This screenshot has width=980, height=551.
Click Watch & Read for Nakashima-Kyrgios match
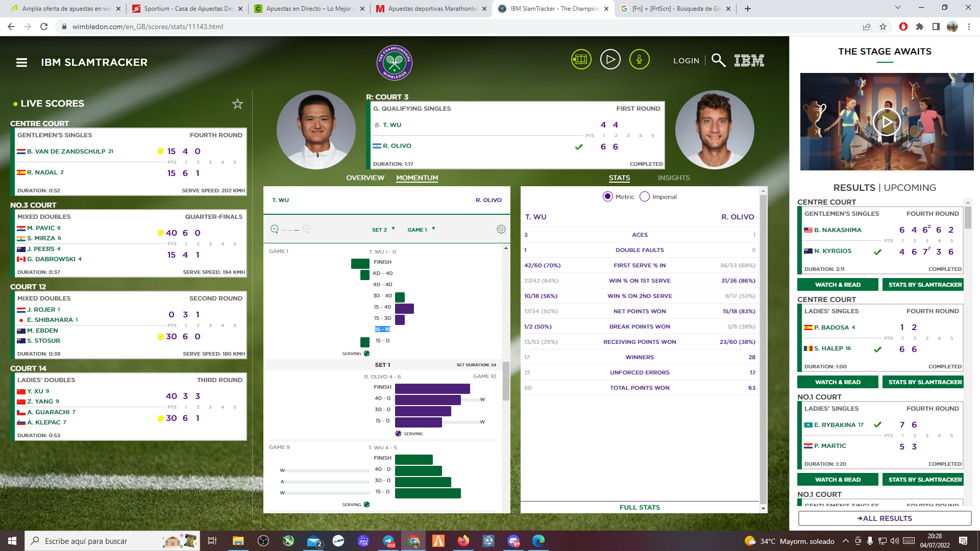point(838,285)
